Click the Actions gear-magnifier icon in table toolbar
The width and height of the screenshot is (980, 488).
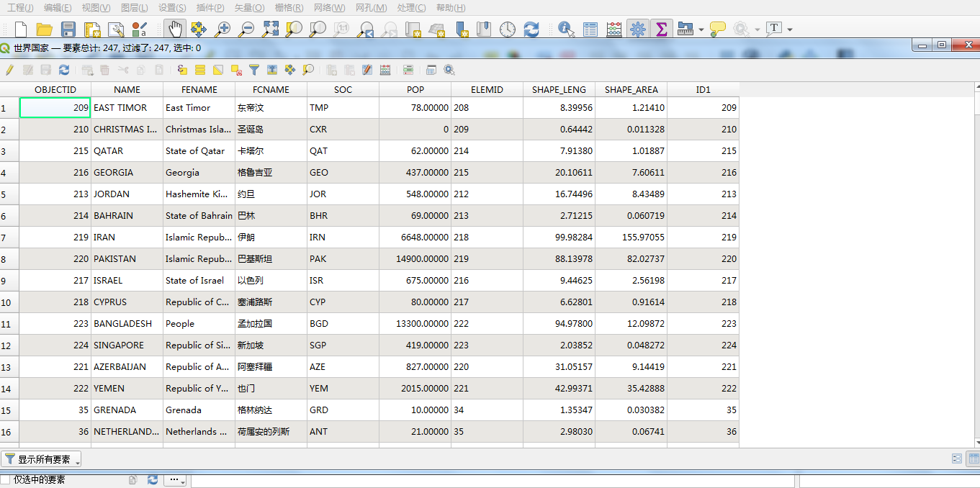pos(449,70)
